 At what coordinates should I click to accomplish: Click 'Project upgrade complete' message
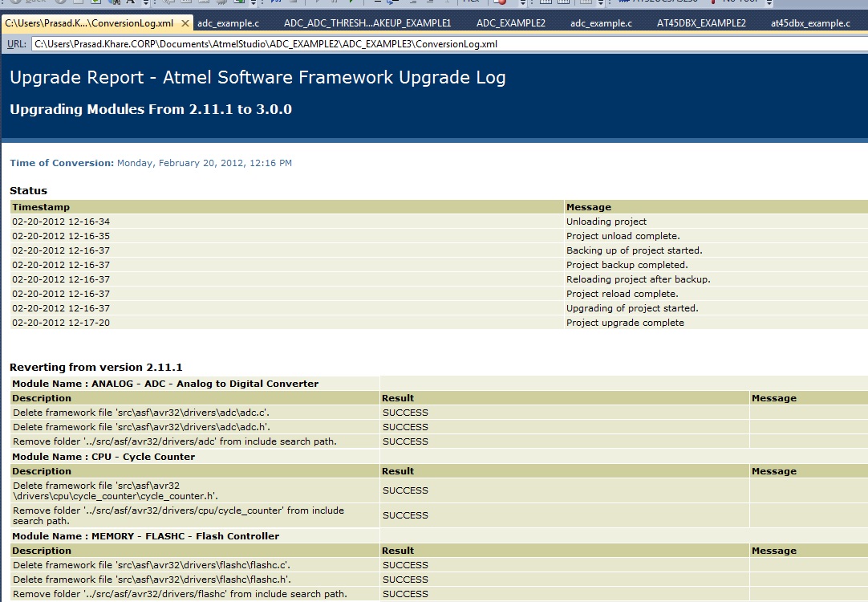(625, 323)
